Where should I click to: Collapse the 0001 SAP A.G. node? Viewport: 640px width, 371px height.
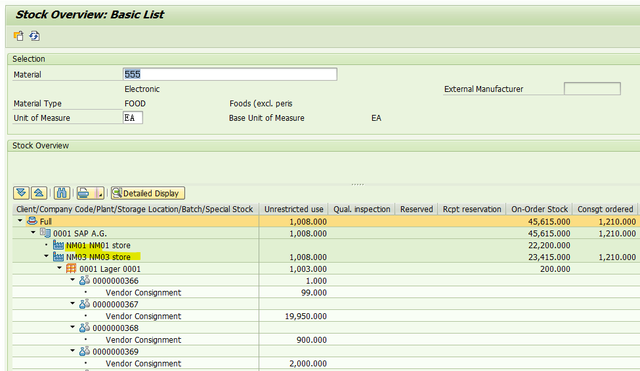(33, 232)
